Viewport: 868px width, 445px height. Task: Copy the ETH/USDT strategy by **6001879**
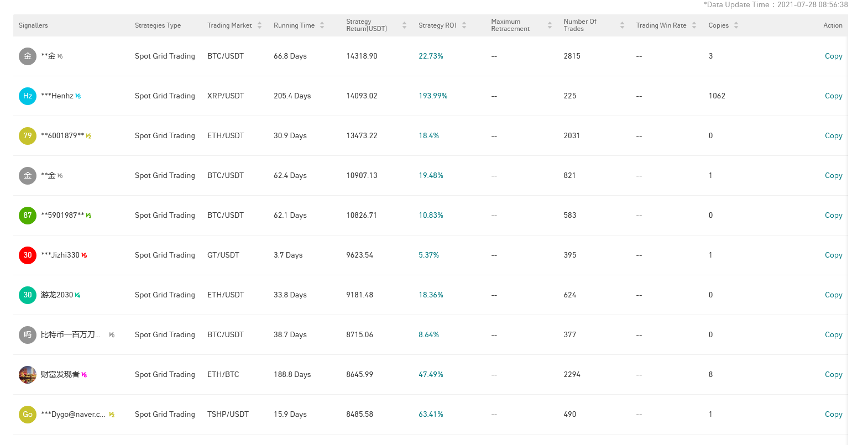(x=833, y=136)
